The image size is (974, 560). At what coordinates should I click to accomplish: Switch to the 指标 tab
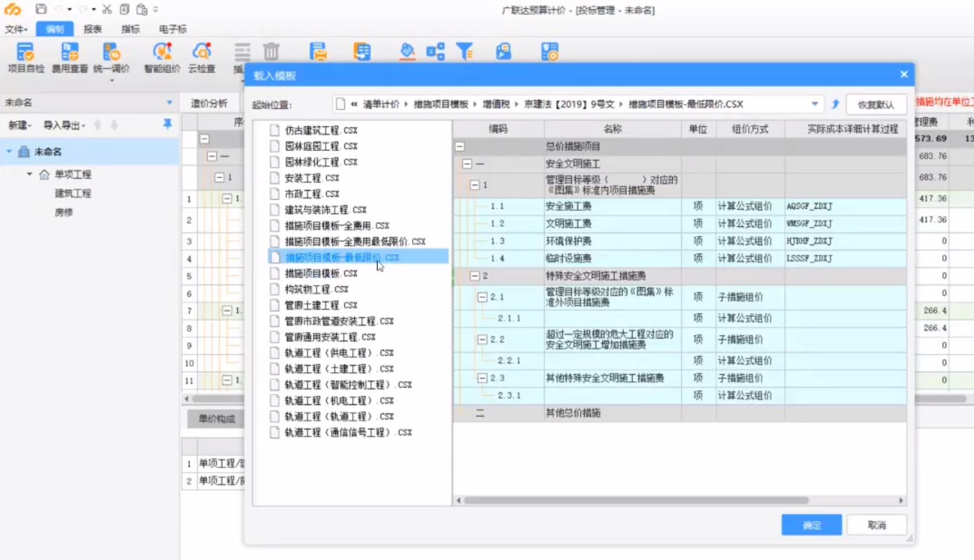pos(130,29)
